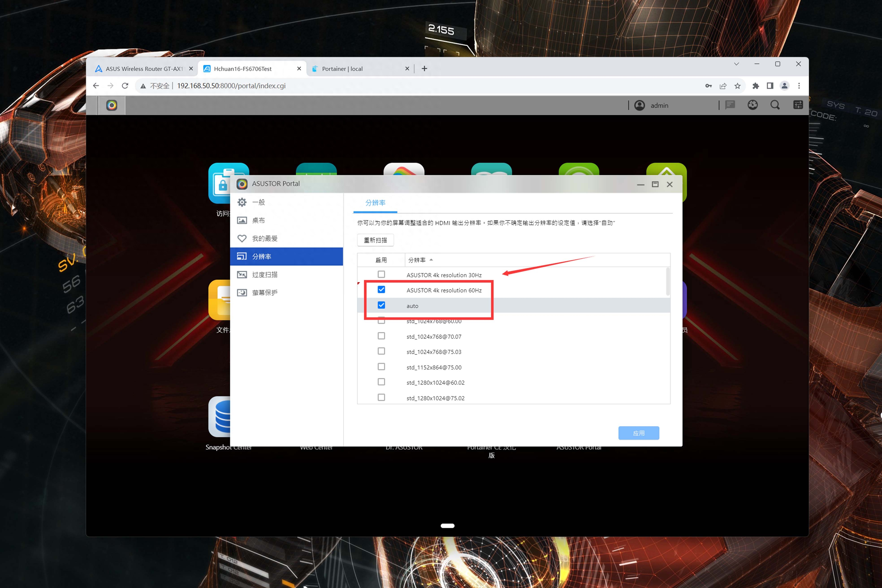Select the auto row text
The image size is (882, 588).
412,306
